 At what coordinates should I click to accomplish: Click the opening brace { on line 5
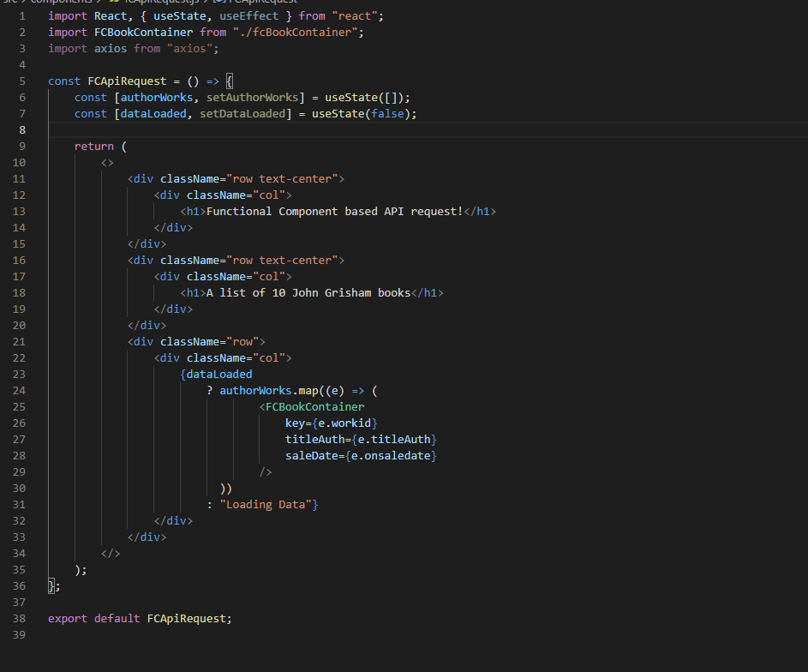[230, 81]
